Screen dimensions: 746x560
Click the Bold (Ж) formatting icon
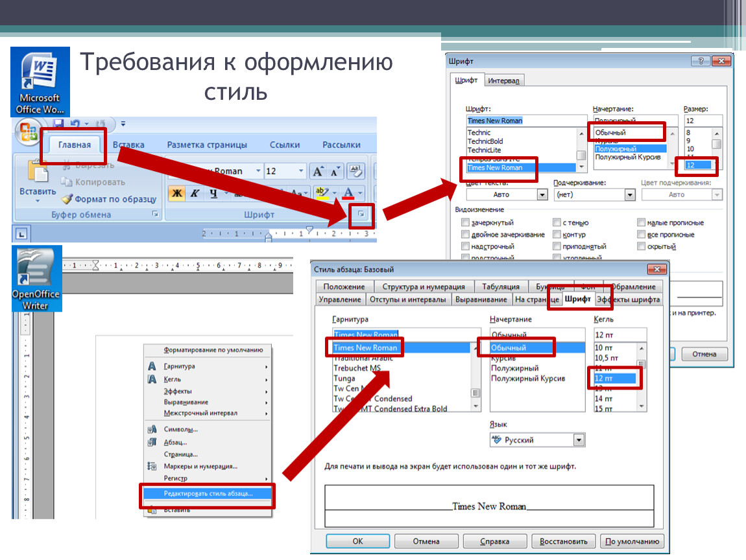pos(176,193)
